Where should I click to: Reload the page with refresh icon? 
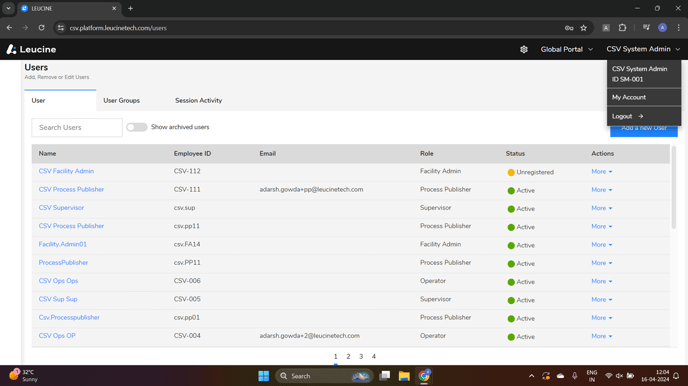(x=41, y=28)
